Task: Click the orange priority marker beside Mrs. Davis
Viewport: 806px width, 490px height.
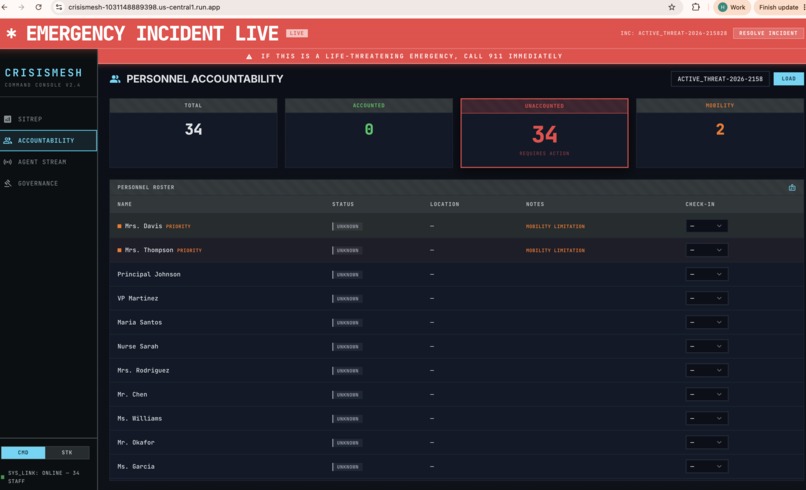Action: click(x=119, y=226)
